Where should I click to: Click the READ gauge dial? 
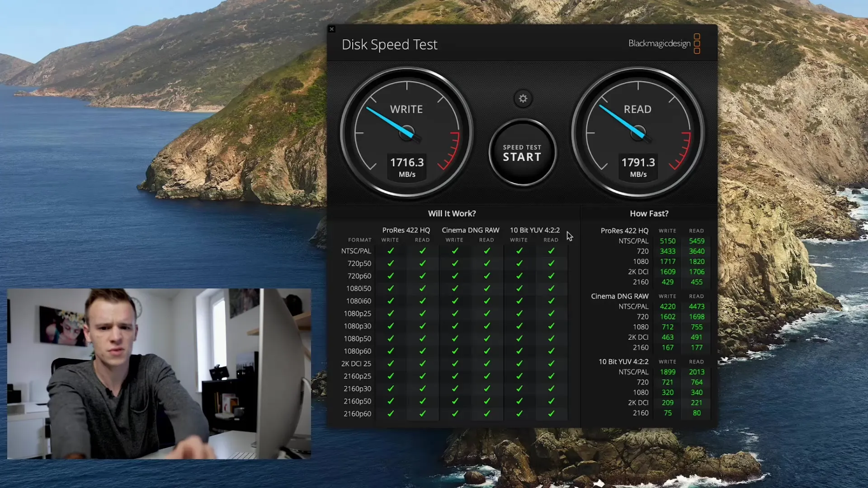638,132
